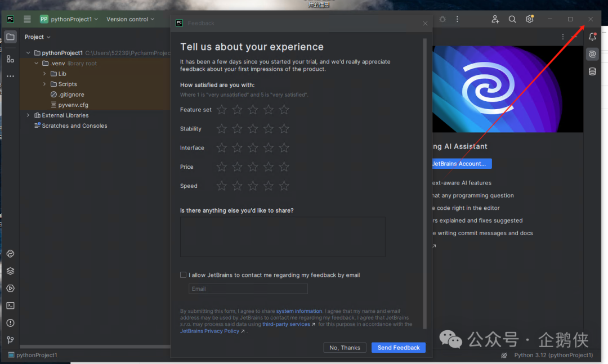The width and height of the screenshot is (608, 364).
Task: Open Search Everywhere magnifier icon
Action: (512, 19)
